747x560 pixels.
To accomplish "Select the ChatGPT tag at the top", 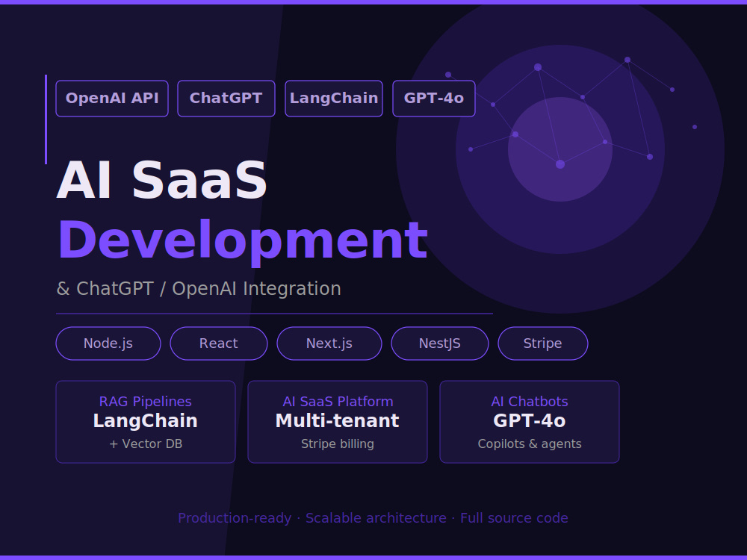I will click(x=226, y=99).
